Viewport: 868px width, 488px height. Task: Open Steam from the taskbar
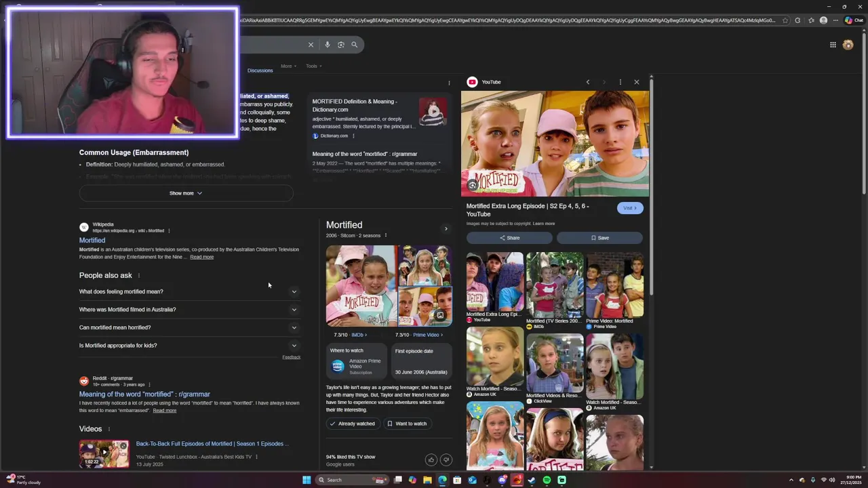[x=532, y=480]
